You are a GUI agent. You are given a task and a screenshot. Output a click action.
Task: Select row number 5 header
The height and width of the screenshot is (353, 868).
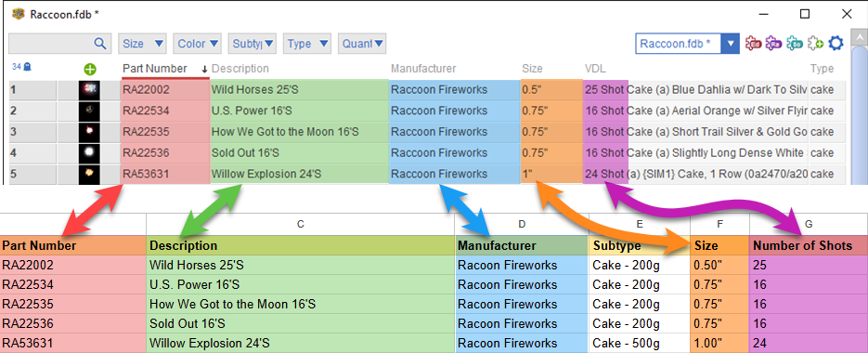[32, 174]
